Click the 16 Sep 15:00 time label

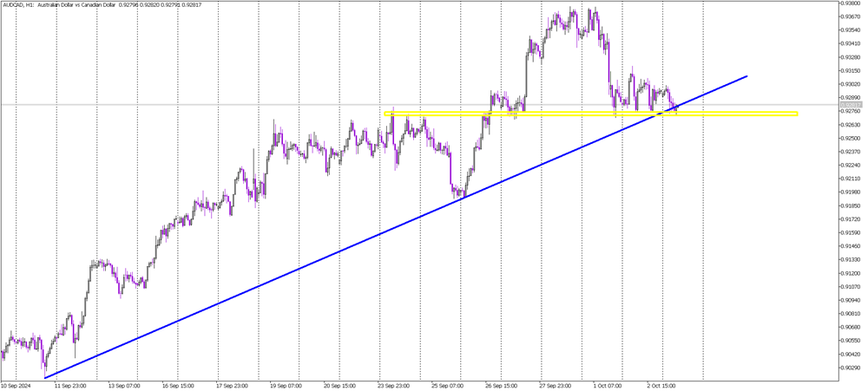pos(177,386)
